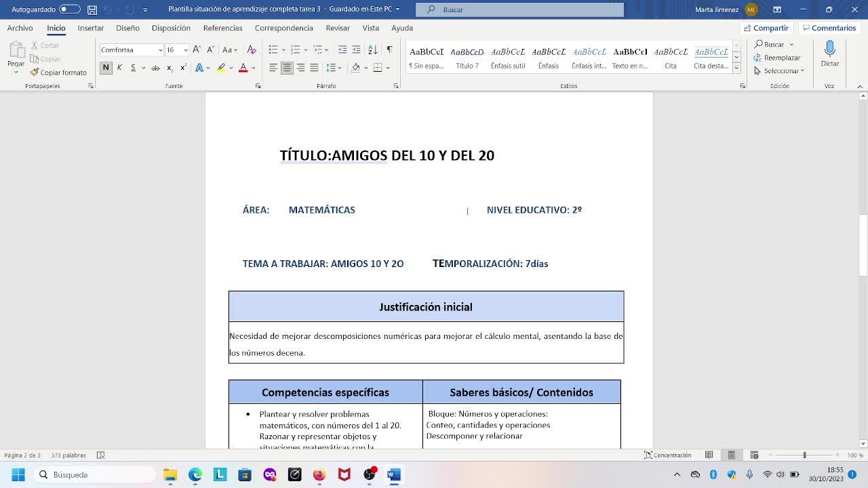Switch to read mode view in status bar
This screenshot has height=488, width=868.
pyautogui.click(x=709, y=455)
